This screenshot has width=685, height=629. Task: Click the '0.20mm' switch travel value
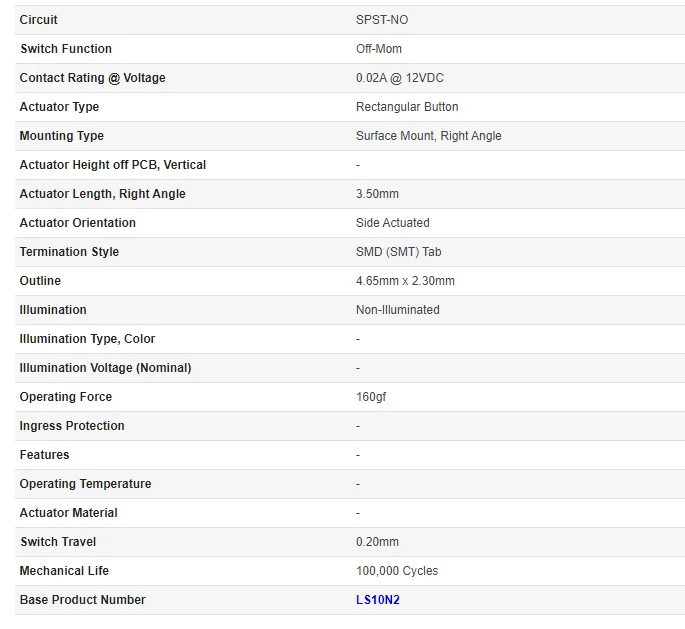click(377, 542)
